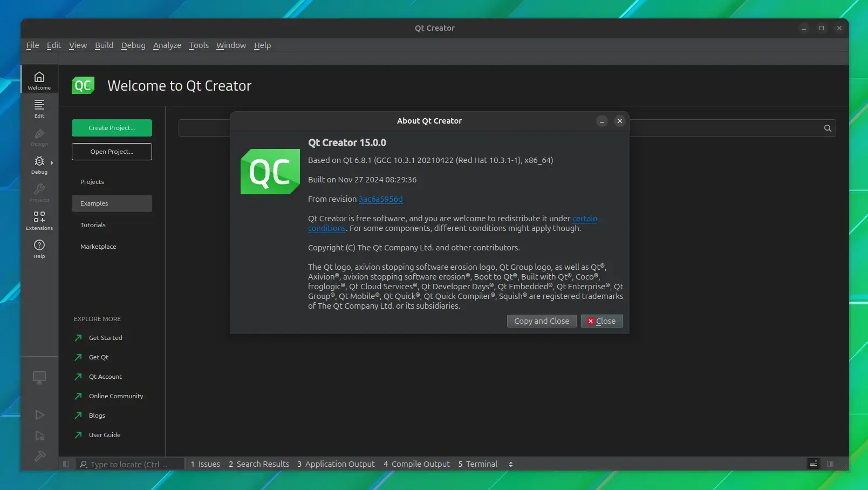868x490 pixels.
Task: Click the Qt Account arrow icon
Action: tap(78, 377)
